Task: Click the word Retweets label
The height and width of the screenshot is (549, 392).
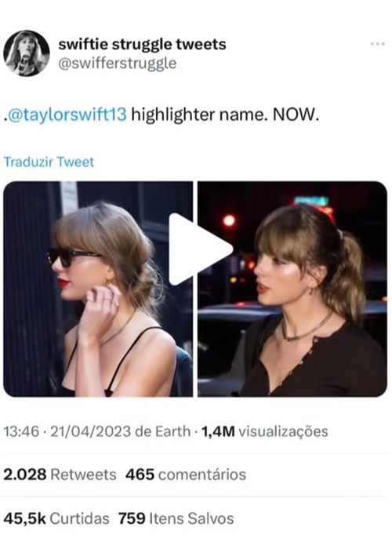Action: 84,474
